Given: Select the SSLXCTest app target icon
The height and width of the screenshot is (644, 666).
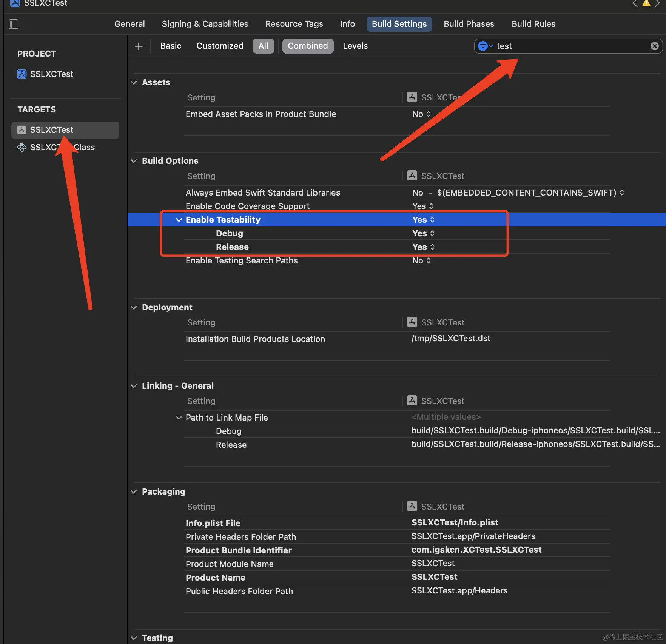Looking at the screenshot, I should pos(22,130).
